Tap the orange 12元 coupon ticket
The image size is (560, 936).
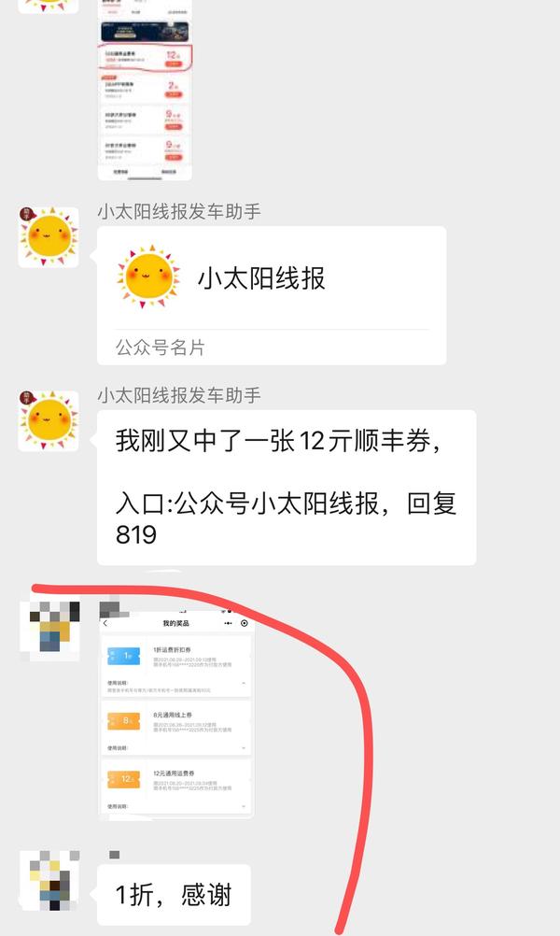(124, 779)
